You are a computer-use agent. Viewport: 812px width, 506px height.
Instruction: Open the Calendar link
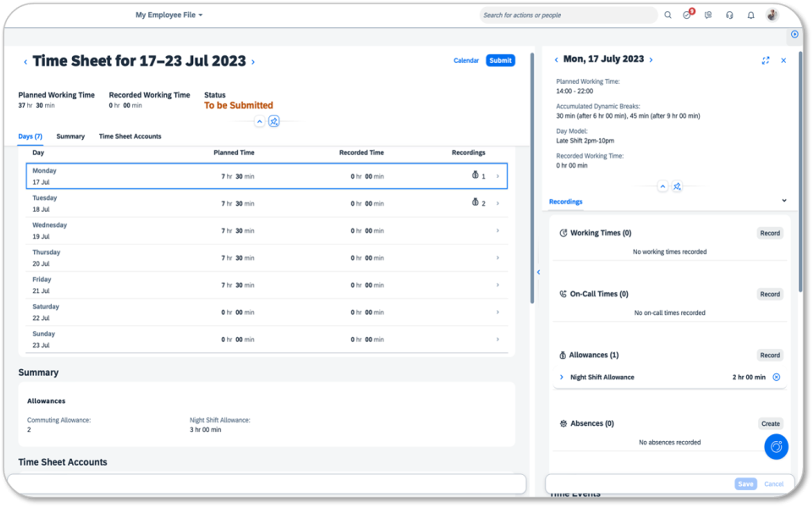466,60
